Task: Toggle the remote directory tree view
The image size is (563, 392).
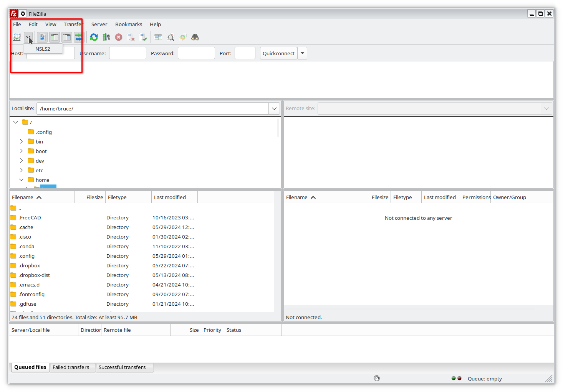Action: pos(67,37)
